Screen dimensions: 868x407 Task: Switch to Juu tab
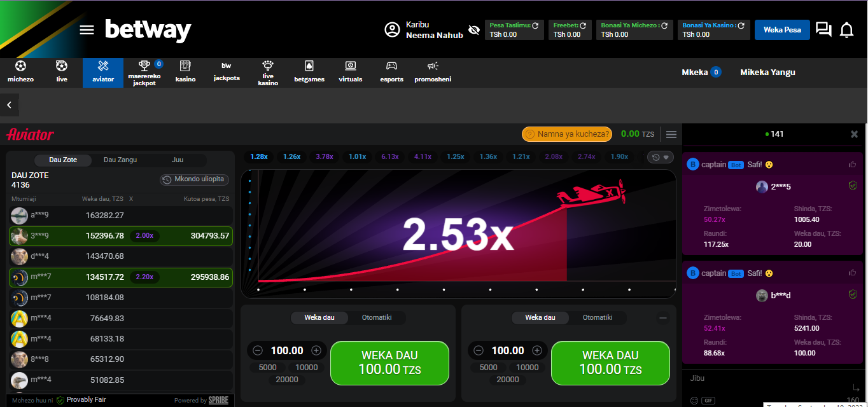[x=178, y=160]
